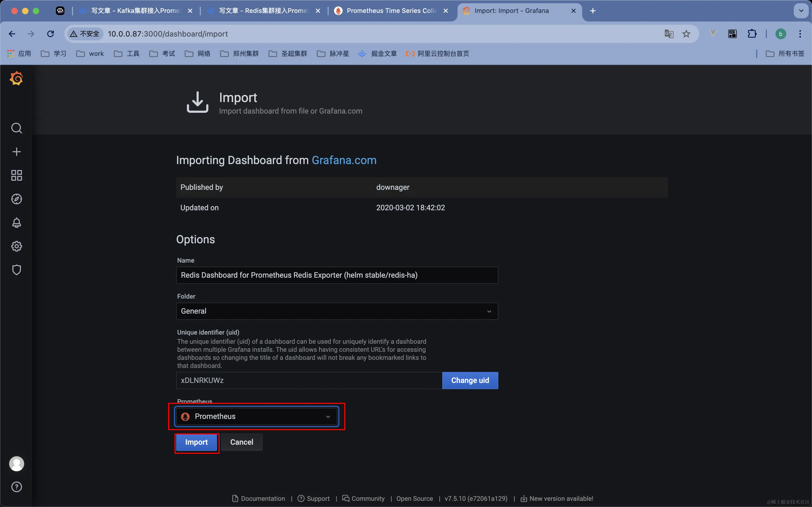The width and height of the screenshot is (812, 507).
Task: Open the tab search chevron in tab strip
Action: click(801, 11)
